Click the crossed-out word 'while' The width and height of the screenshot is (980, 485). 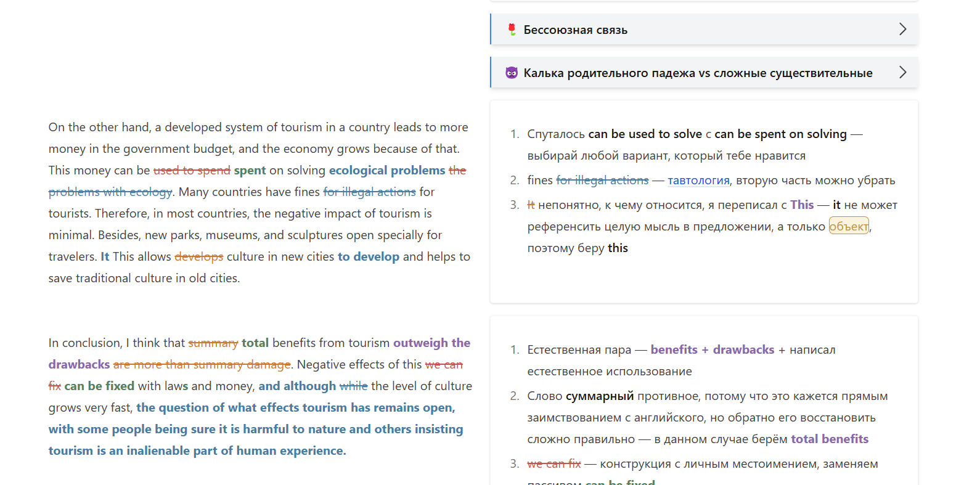[353, 386]
